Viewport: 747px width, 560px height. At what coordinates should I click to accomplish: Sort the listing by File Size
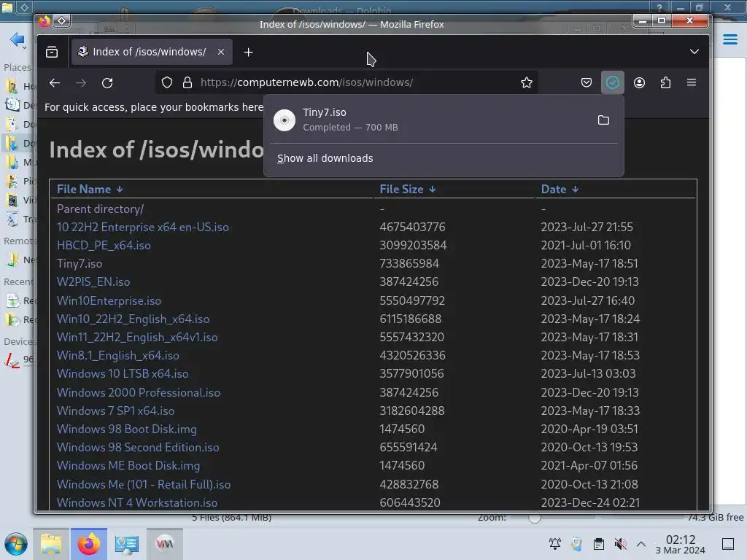tap(407, 189)
